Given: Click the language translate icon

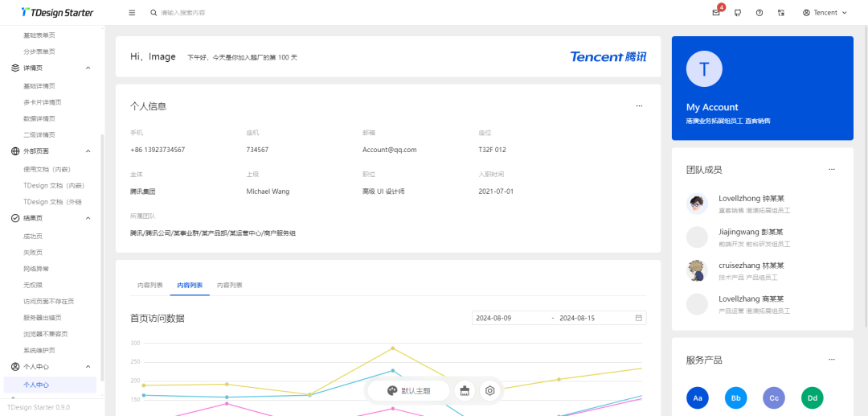Looking at the screenshot, I should pos(781,13).
